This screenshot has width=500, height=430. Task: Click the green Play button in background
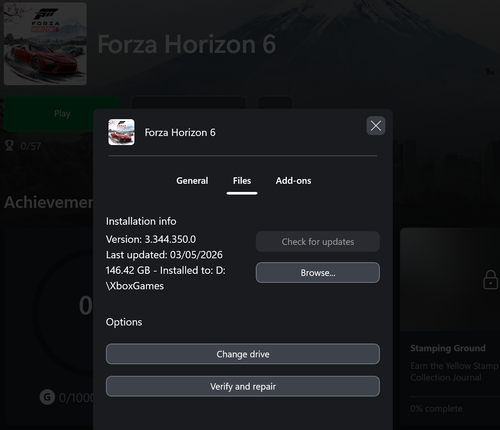click(x=62, y=114)
